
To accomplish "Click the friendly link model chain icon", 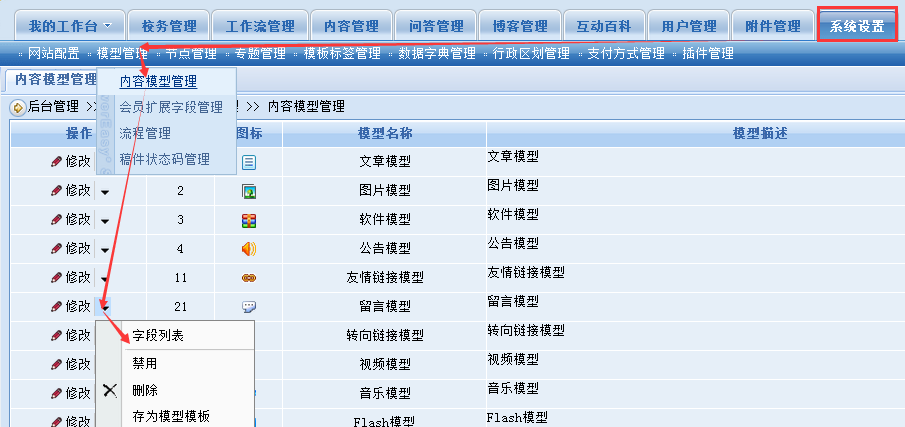I will click(x=249, y=277).
